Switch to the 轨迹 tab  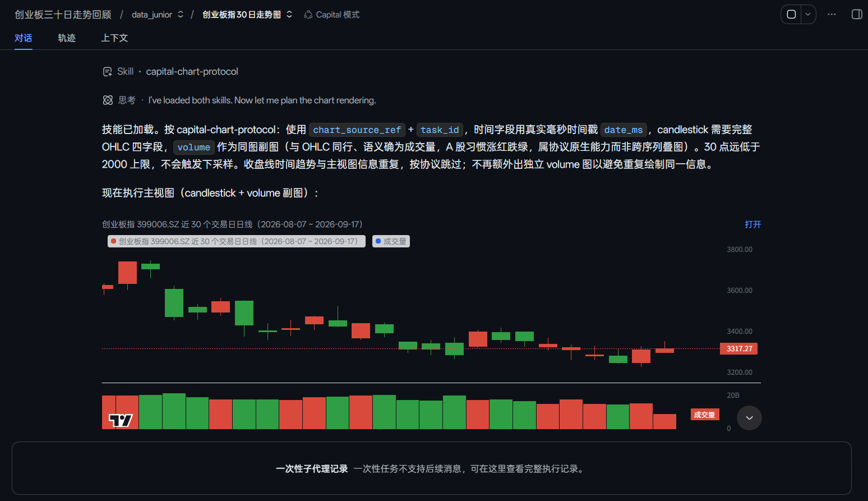(x=67, y=38)
